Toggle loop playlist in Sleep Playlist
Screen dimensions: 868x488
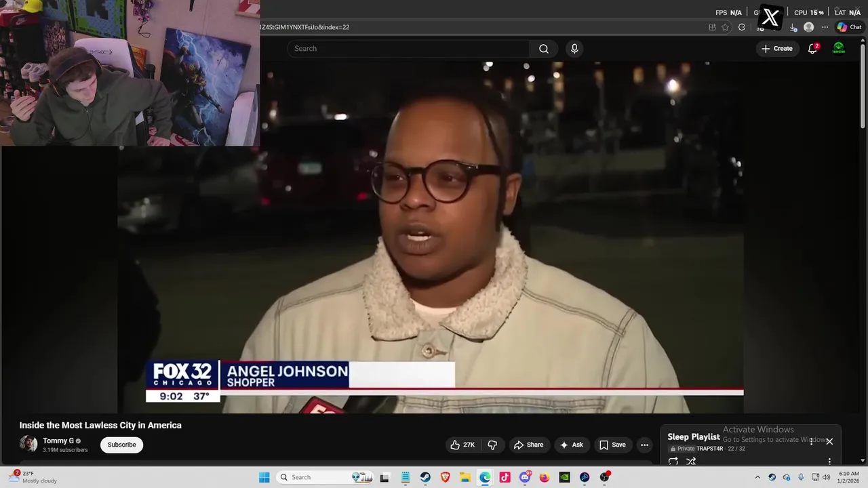(x=673, y=462)
